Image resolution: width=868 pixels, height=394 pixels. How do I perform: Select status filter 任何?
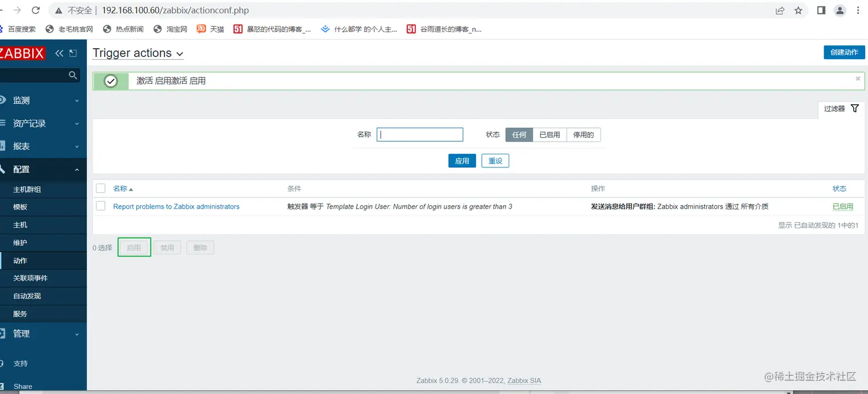[519, 135]
